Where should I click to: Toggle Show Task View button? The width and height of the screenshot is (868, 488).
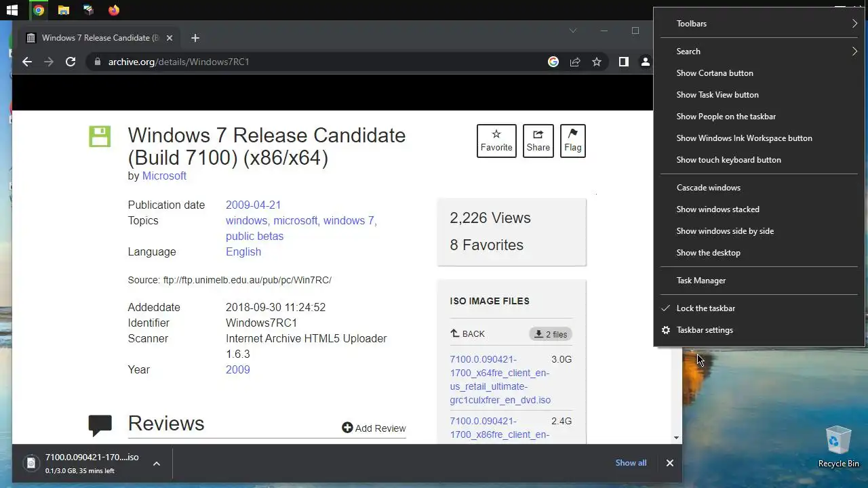759,95
